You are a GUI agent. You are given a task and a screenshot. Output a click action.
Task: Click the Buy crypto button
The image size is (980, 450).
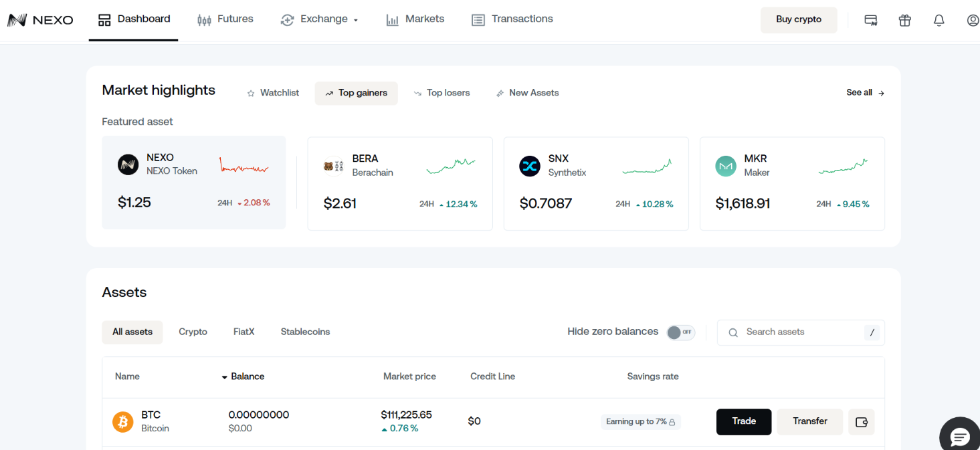798,19
